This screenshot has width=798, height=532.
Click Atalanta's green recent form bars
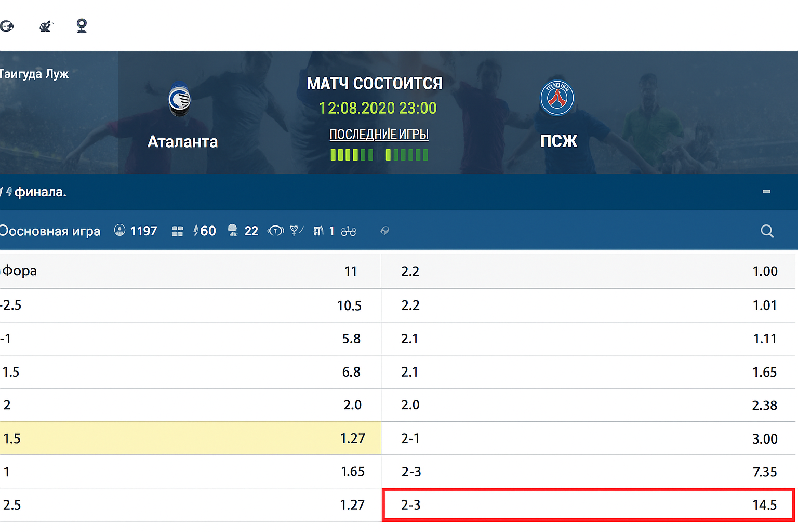352,155
